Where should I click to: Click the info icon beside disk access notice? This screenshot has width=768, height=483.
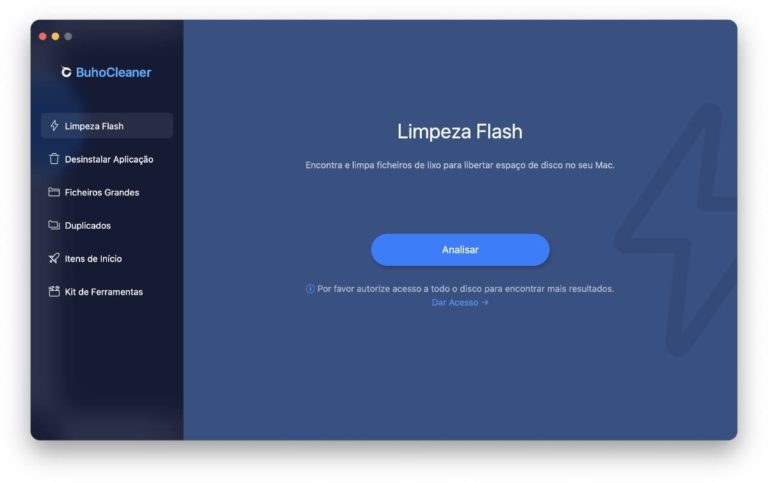click(310, 289)
